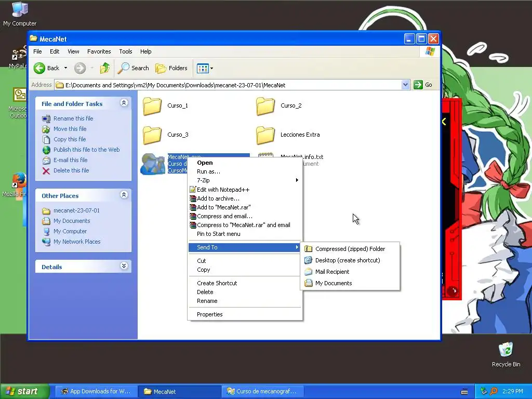Click the Views toolbar icon

pyautogui.click(x=203, y=68)
